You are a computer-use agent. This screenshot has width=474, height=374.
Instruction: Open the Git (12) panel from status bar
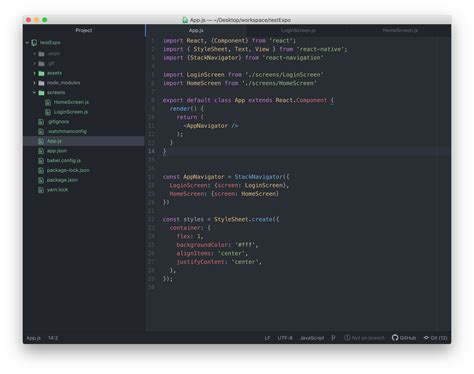pos(435,338)
